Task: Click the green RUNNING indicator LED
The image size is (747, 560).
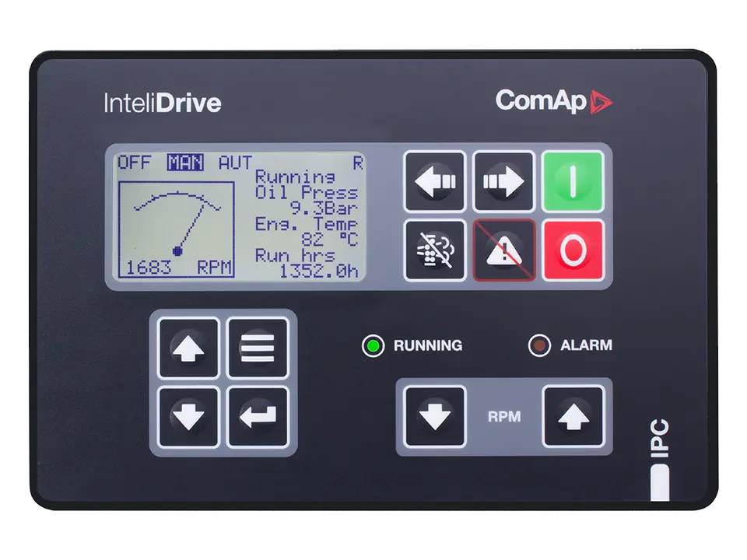Action: (x=373, y=345)
